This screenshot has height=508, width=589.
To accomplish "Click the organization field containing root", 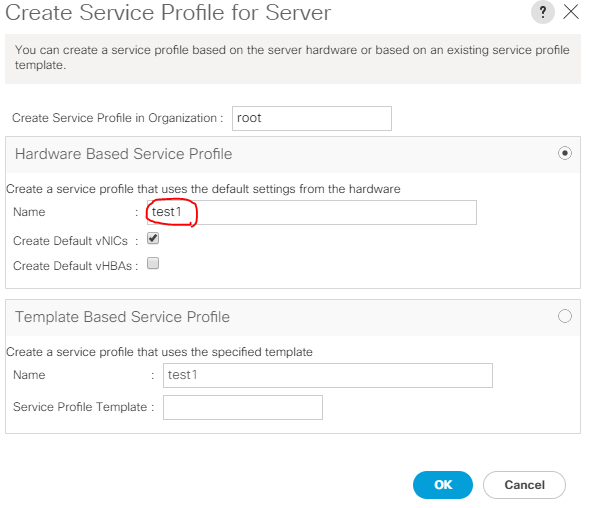I will coord(312,118).
